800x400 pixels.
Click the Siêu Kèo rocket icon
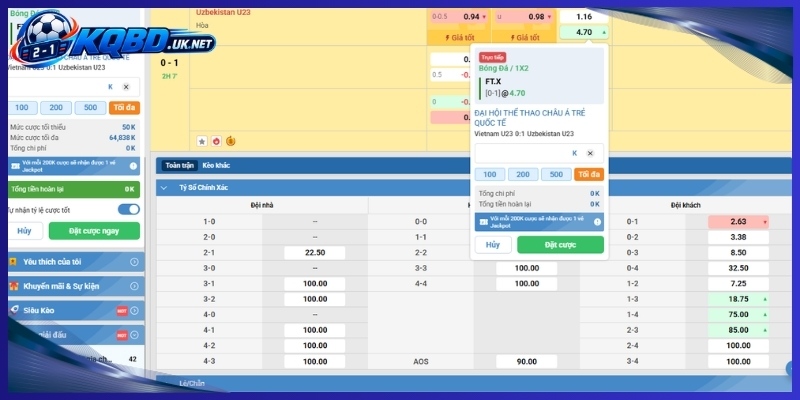coord(14,310)
